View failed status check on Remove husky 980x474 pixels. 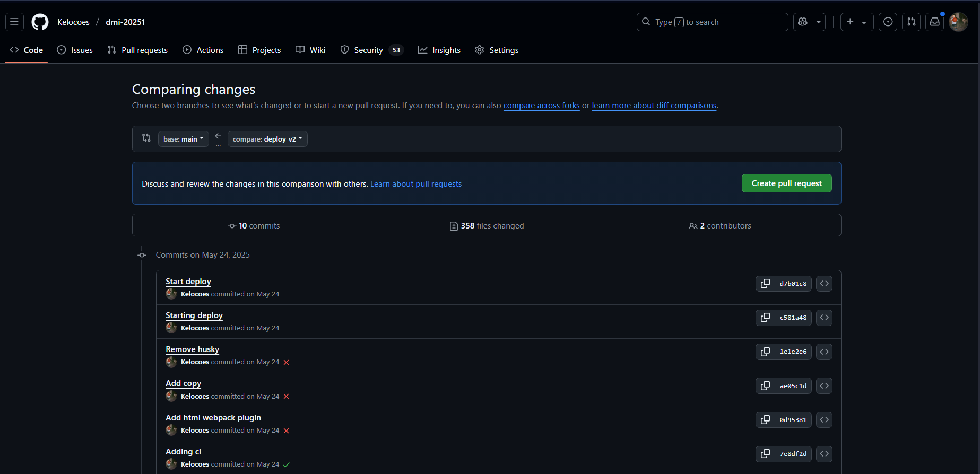[x=287, y=363]
